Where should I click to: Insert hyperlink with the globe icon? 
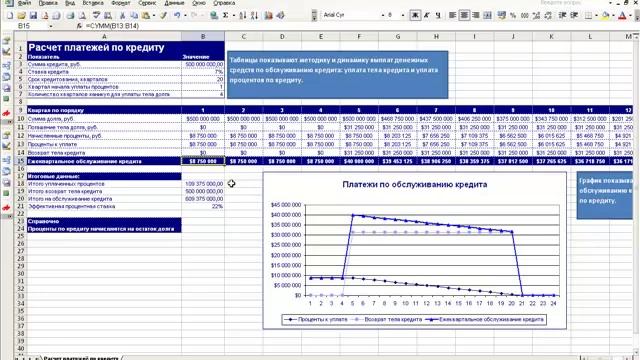213,16
